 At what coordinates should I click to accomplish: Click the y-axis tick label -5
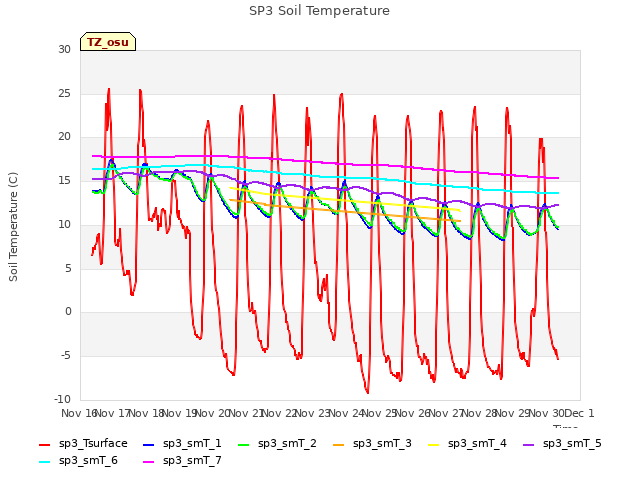point(65,356)
